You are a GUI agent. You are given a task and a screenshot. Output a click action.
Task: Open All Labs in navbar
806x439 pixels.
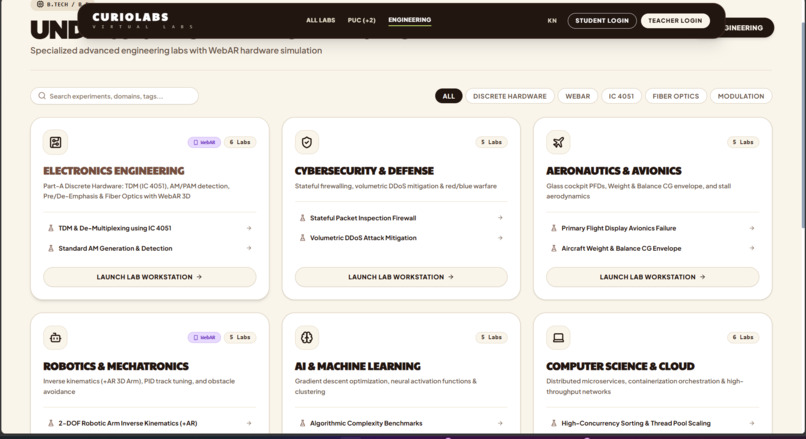coord(320,21)
